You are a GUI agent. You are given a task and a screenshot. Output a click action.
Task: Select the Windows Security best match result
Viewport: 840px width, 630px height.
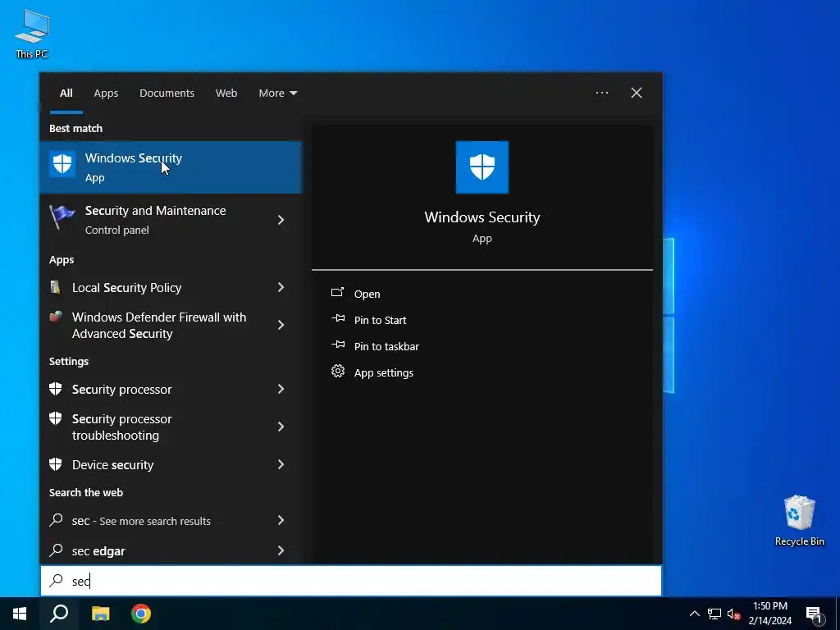coord(171,167)
